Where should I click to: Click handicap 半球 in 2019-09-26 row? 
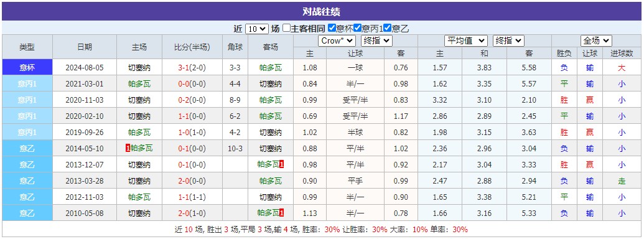[x=355, y=132]
